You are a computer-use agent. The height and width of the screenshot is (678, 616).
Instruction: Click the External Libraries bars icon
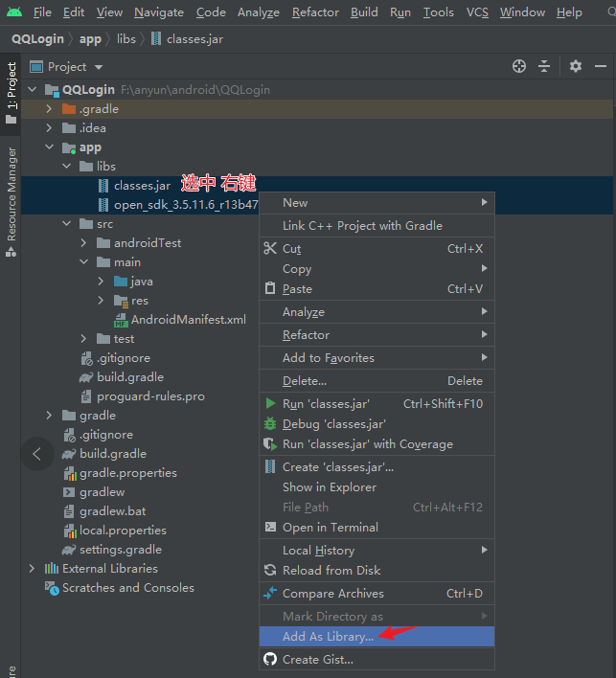[52, 568]
